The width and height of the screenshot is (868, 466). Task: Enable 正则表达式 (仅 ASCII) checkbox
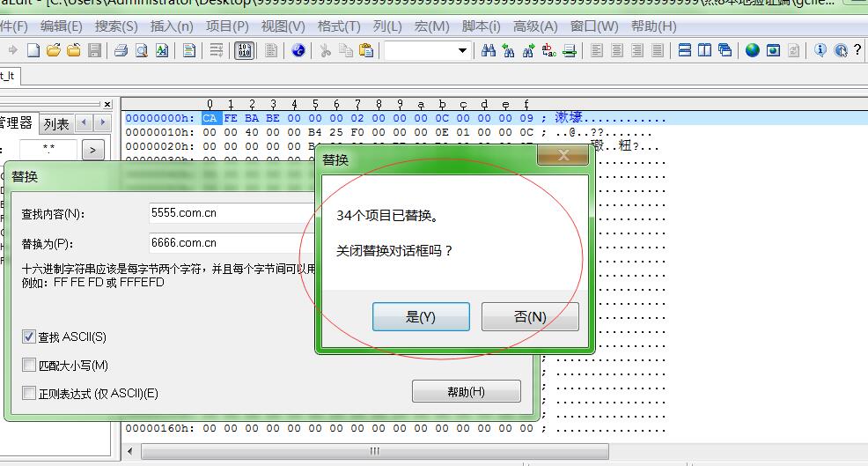29,394
